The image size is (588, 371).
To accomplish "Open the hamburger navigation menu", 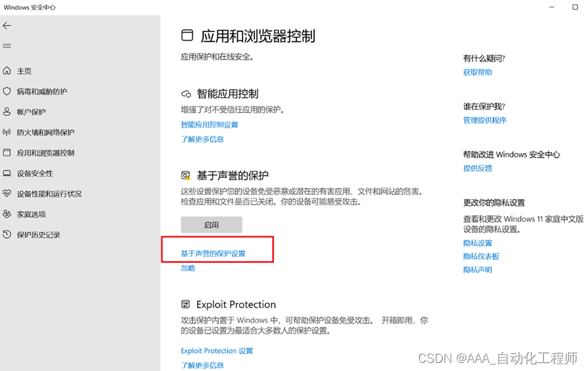I will coord(7,46).
